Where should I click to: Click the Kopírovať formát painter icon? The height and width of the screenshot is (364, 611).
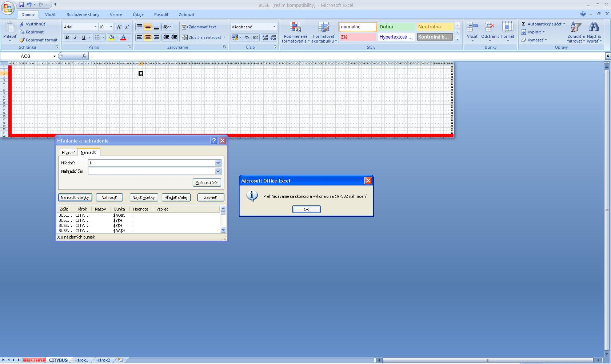[x=22, y=40]
